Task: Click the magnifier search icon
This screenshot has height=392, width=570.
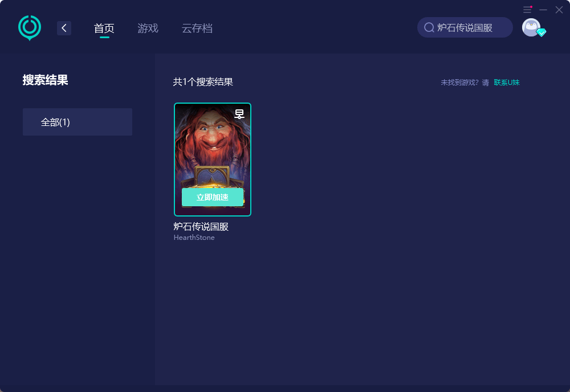Action: [429, 27]
